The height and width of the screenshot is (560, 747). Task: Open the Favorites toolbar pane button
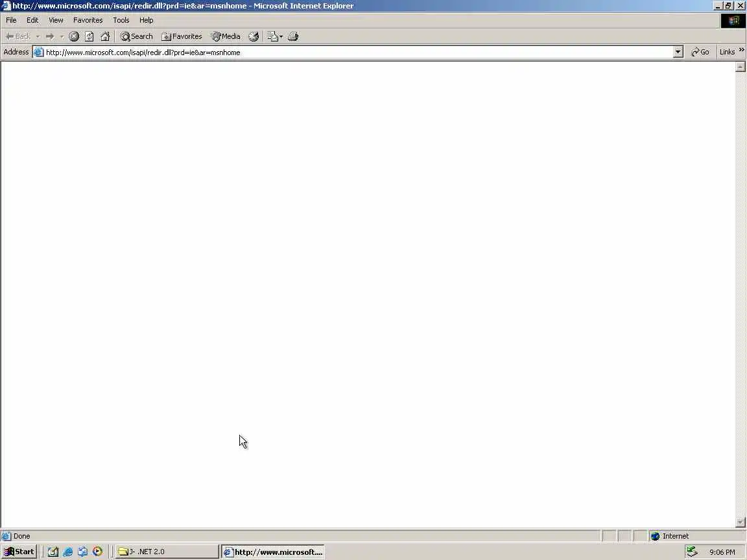pyautogui.click(x=182, y=36)
